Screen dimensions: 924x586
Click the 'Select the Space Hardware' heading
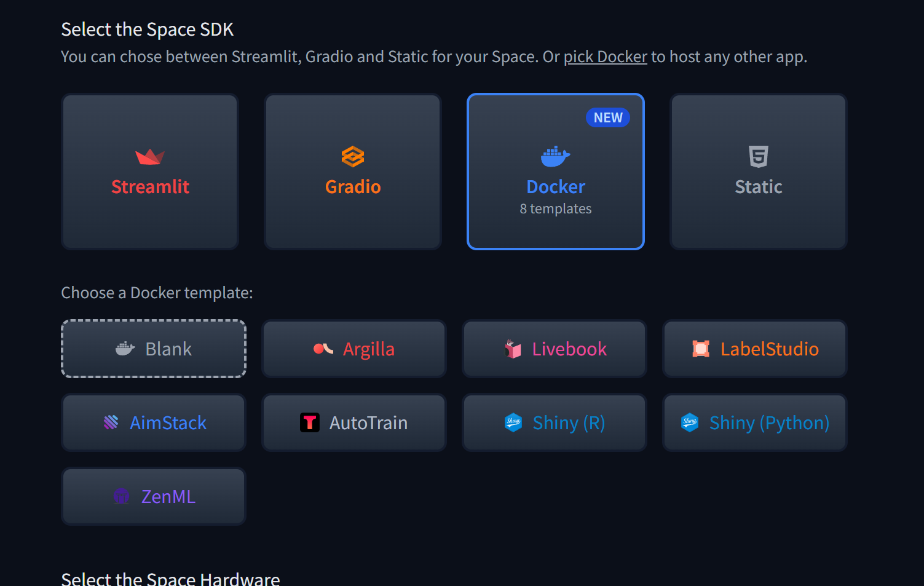tap(170, 579)
